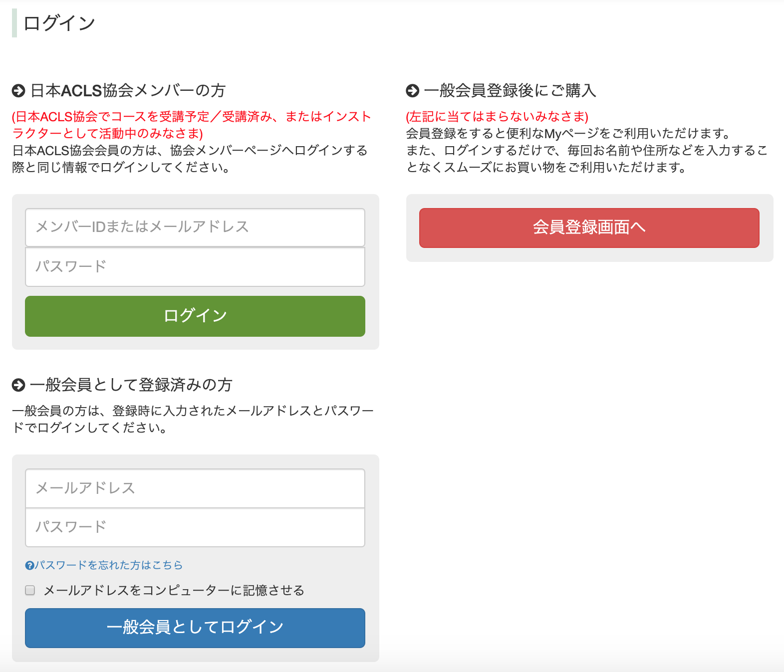Focus the general member パスワード field
Screen dimensions: 784x672
tap(195, 527)
